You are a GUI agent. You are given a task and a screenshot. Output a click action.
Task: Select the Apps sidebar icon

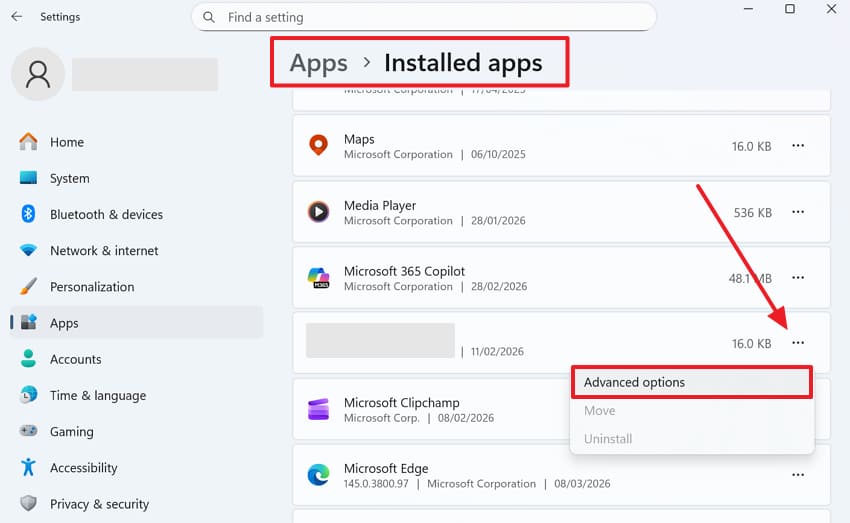tap(28, 322)
